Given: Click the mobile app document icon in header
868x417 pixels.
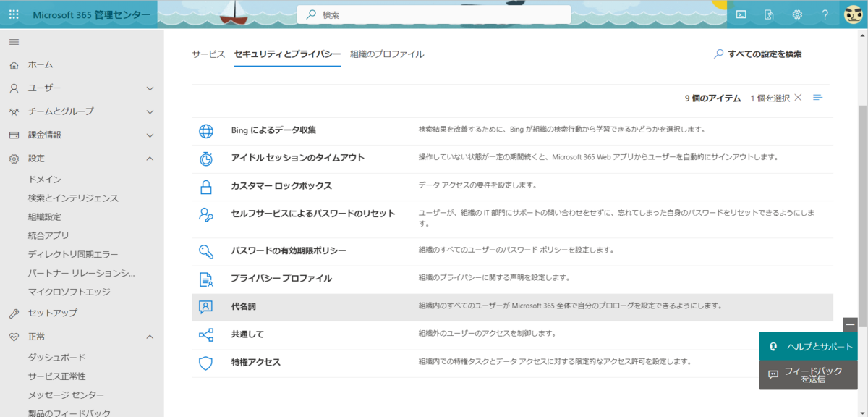Looking at the screenshot, I should click(770, 14).
